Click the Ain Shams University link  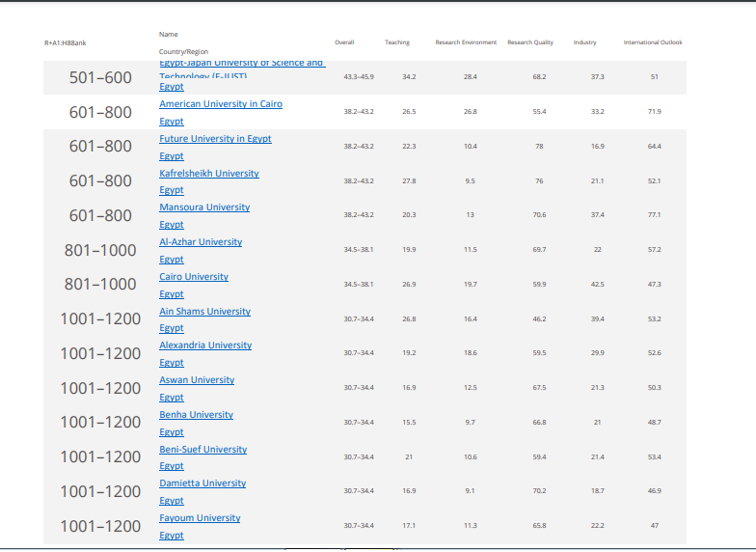204,312
